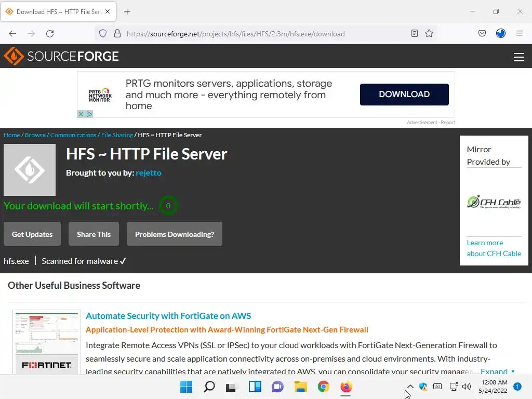
Task: Expand the FortiGate description text
Action: (x=497, y=371)
